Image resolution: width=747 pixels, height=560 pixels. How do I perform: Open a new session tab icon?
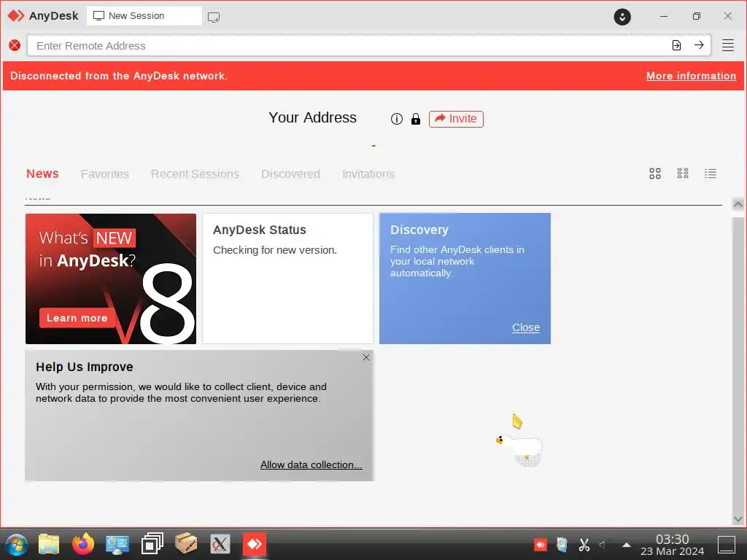214,17
